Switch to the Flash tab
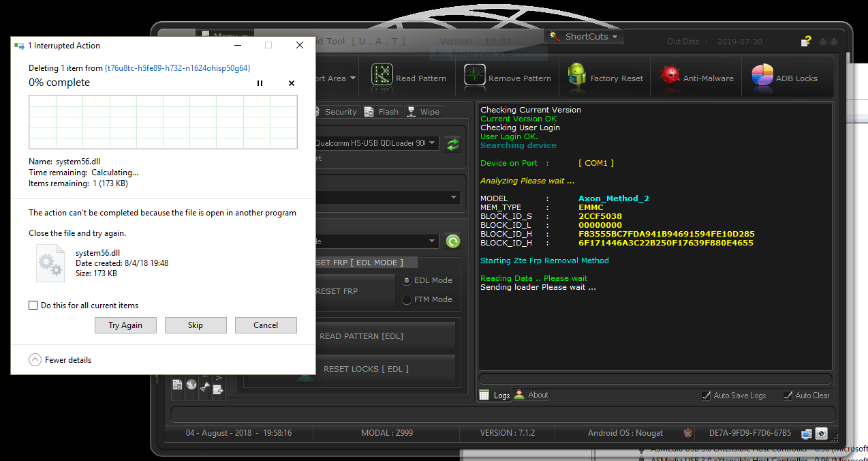Image resolution: width=868 pixels, height=461 pixels. [382, 112]
